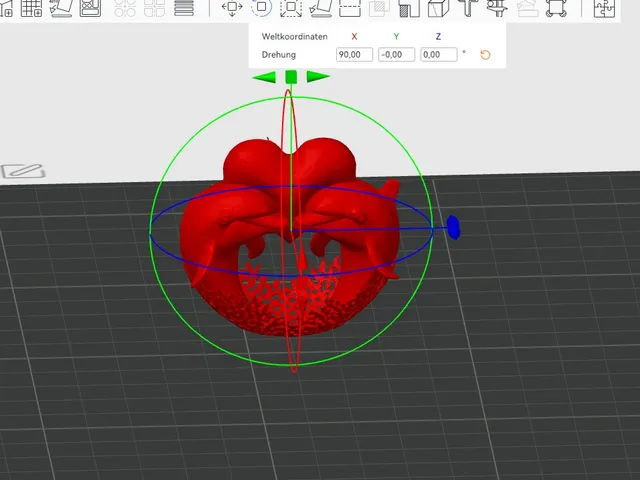Open the Lay on Face tool
This screenshot has width=640, height=480.
320,8
